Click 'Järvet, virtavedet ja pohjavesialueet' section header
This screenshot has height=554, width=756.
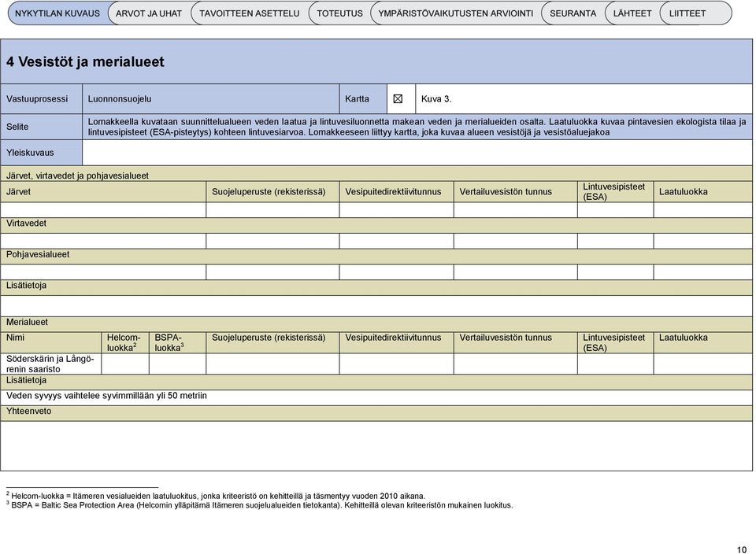point(77,175)
